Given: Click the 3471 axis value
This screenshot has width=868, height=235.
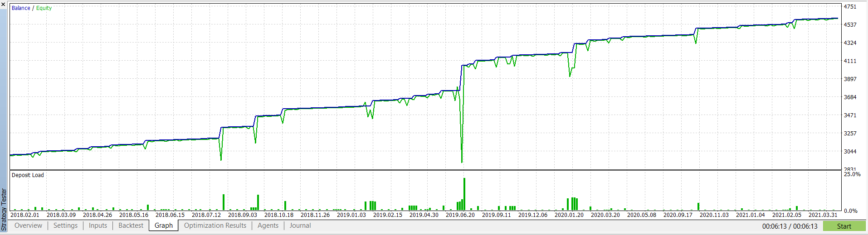Looking at the screenshot, I should pyautogui.click(x=850, y=115).
